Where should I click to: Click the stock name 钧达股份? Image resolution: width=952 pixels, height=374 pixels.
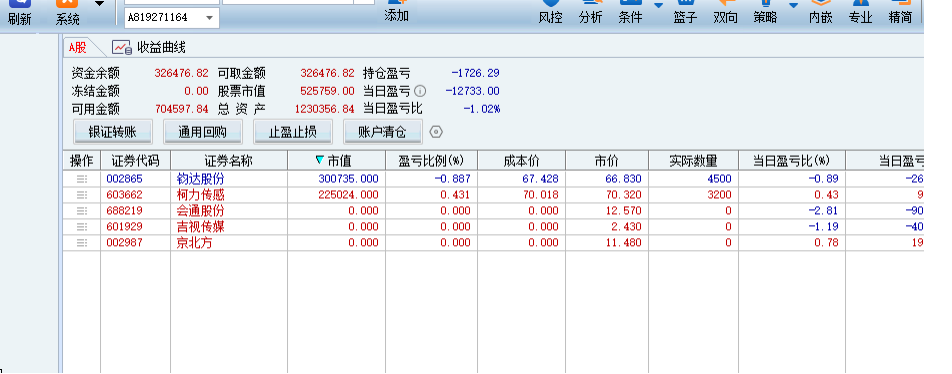(200, 179)
